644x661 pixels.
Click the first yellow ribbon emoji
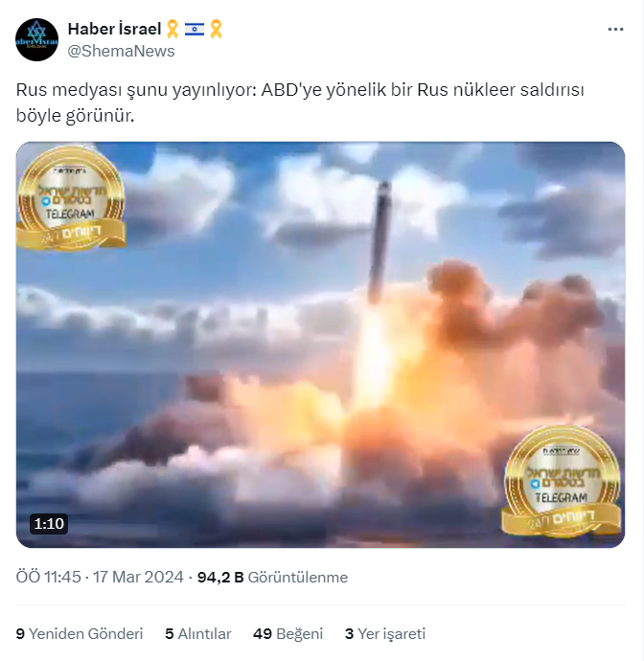[x=172, y=29]
